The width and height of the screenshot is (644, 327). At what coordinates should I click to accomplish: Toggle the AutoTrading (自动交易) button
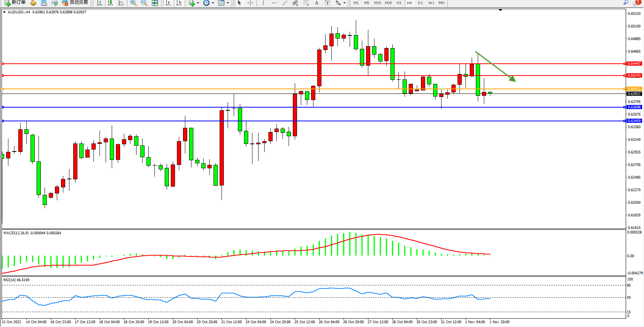tap(75, 3)
